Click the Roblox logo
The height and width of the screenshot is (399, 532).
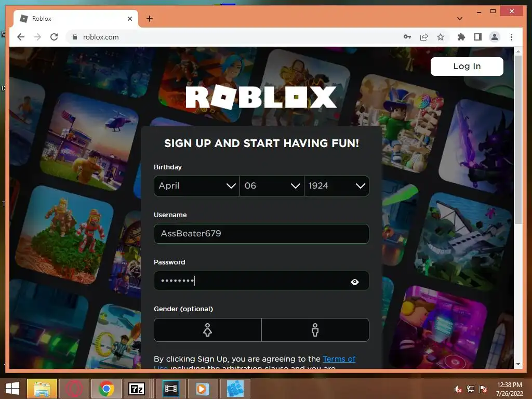pos(261,97)
